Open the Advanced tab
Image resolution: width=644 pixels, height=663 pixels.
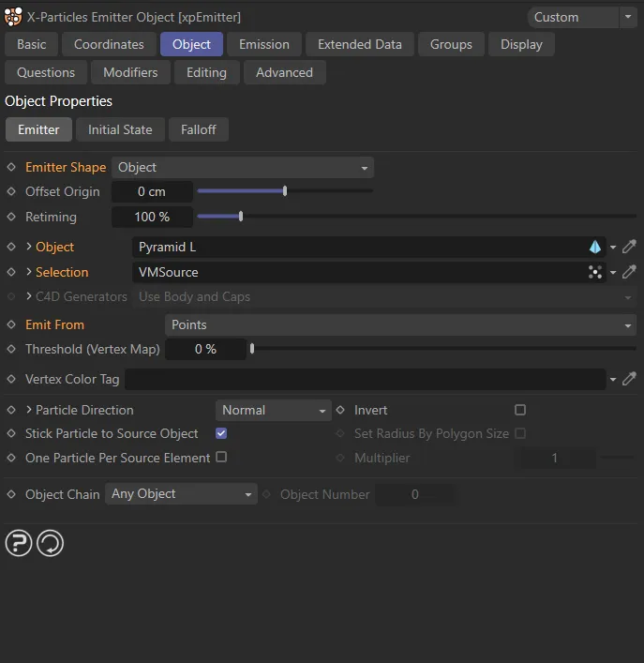(x=284, y=72)
